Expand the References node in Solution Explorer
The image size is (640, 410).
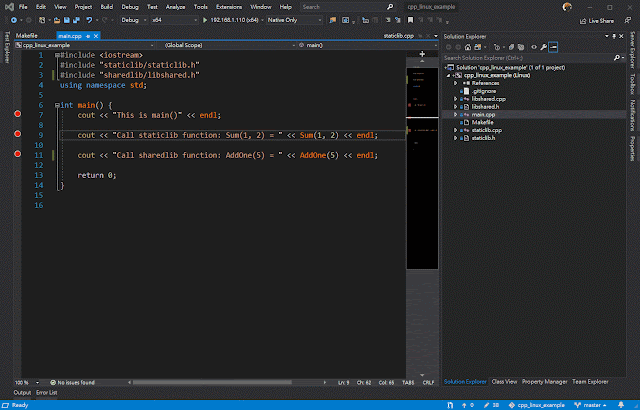pos(456,82)
